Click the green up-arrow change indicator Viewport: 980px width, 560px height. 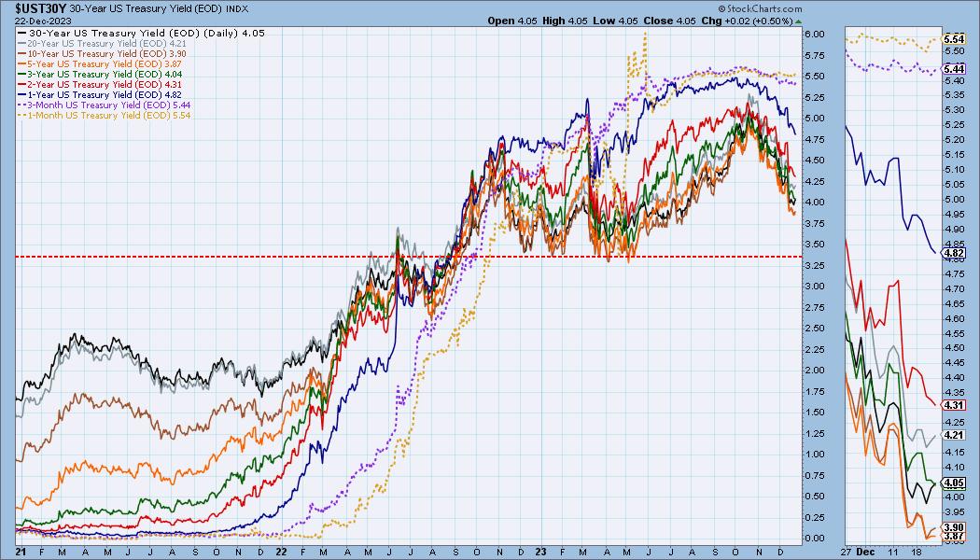click(798, 21)
